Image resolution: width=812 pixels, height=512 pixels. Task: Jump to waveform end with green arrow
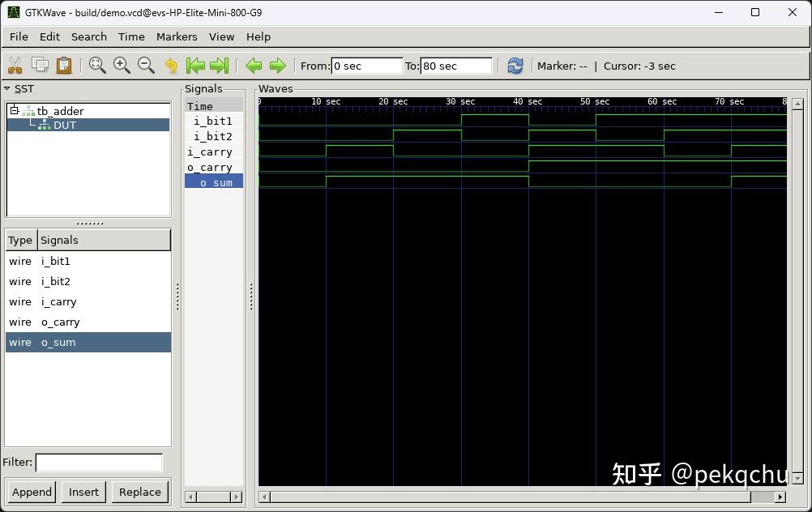pos(220,65)
